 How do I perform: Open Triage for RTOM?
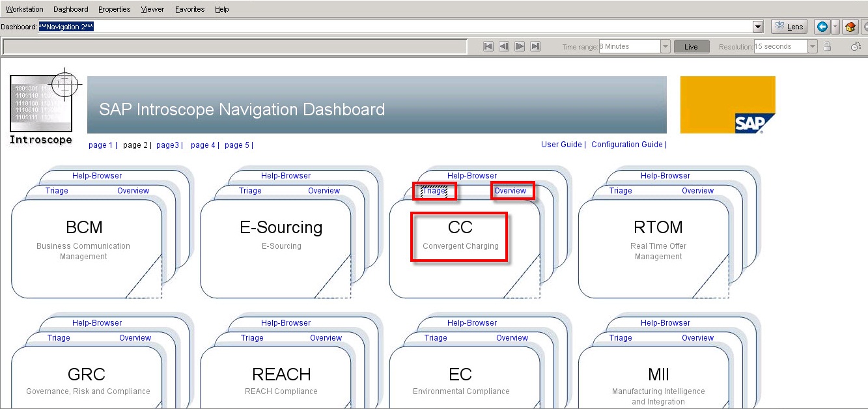(x=621, y=191)
